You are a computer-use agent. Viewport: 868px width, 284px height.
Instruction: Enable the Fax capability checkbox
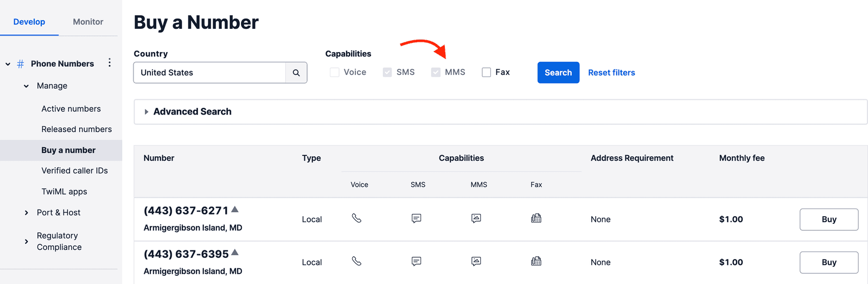(x=487, y=72)
